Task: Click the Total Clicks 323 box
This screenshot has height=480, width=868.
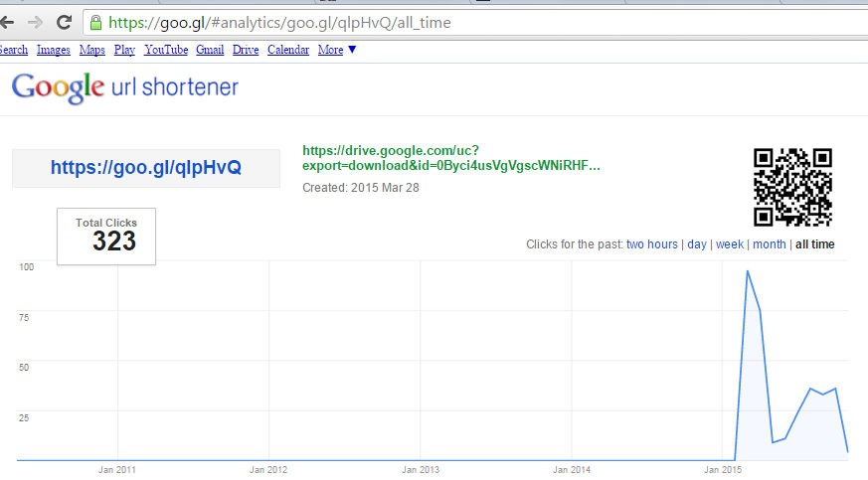Action: (106, 237)
